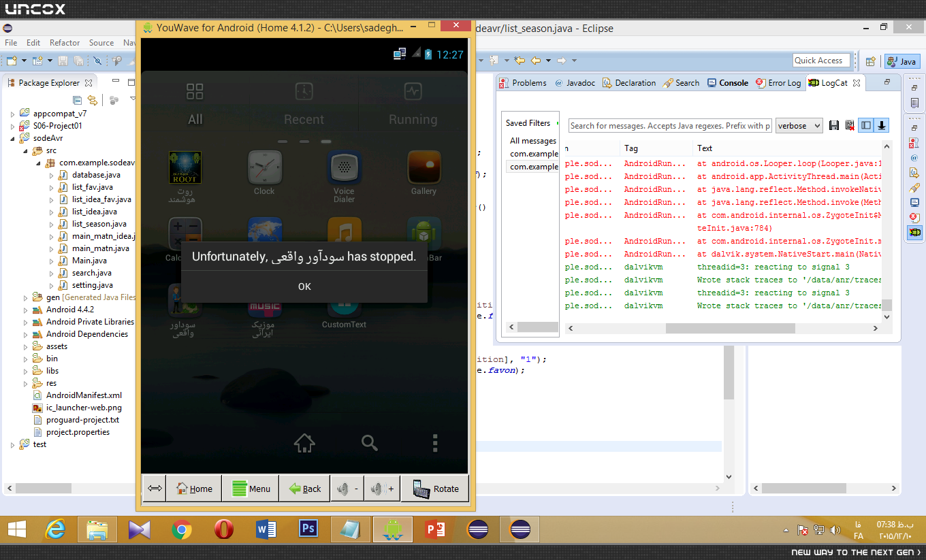Open the Edit menu in Eclipse

pos(33,43)
